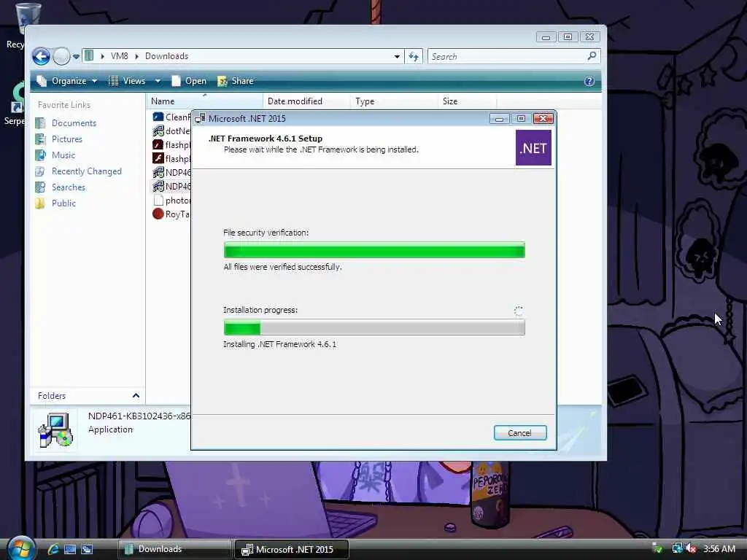Click the Installation progress bar

[374, 327]
